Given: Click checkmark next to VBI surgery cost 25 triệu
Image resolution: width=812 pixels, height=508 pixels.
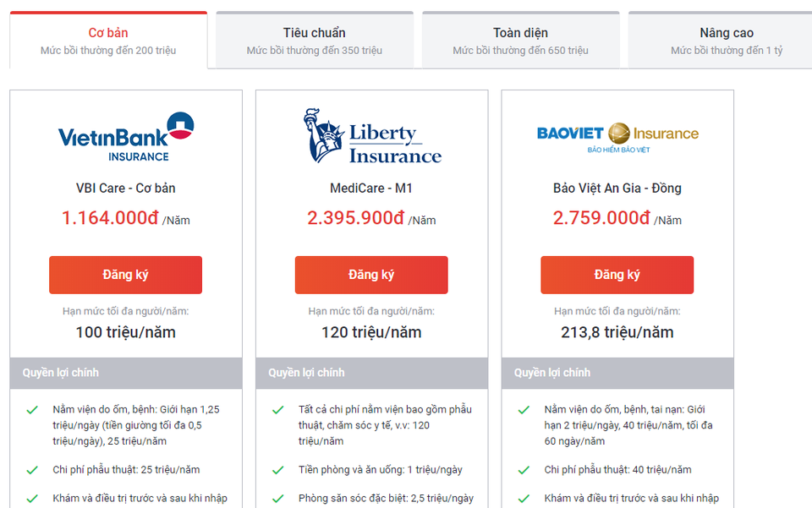Looking at the screenshot, I should click(x=32, y=470).
